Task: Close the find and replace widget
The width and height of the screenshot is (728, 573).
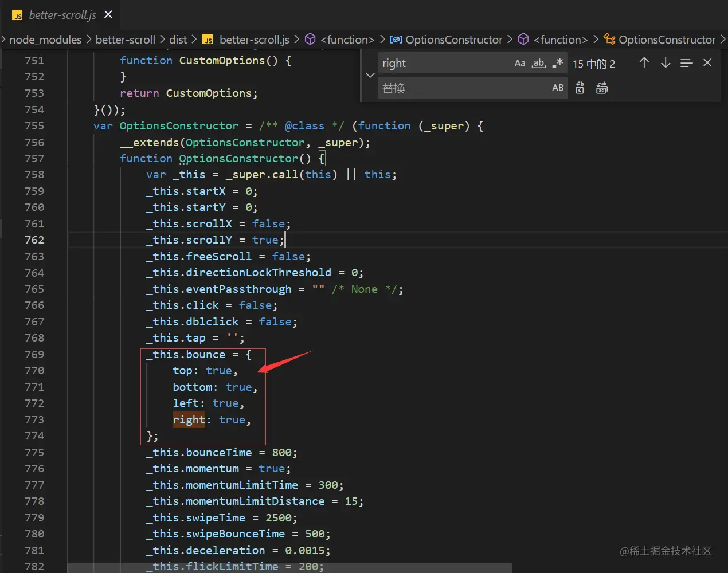Action: [x=707, y=63]
